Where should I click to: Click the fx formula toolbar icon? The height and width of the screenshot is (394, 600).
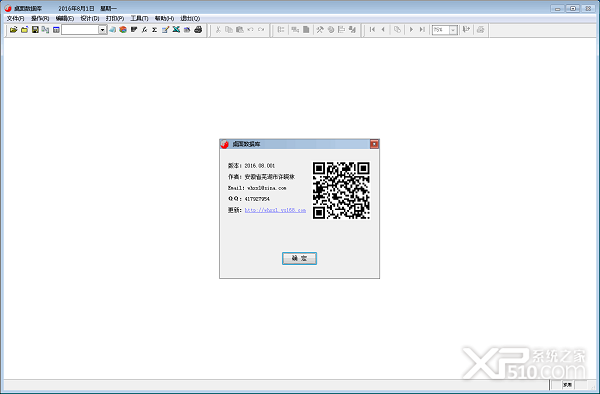click(144, 30)
